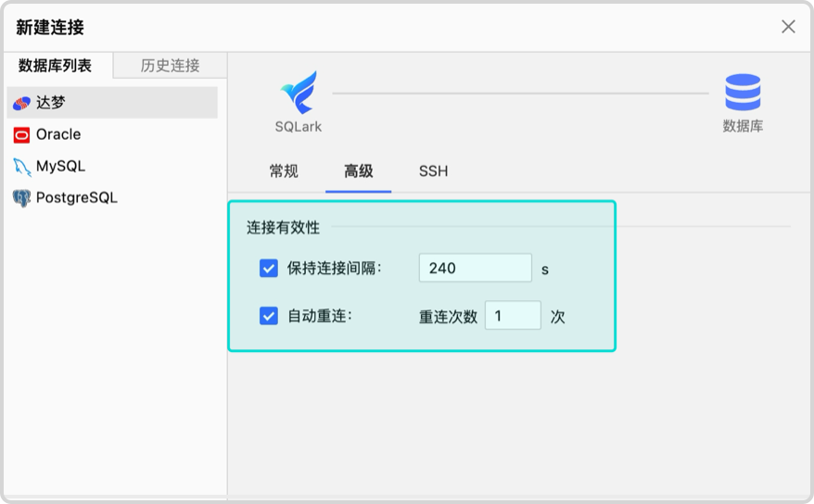
Task: Click the 重连次数 label
Action: click(448, 316)
